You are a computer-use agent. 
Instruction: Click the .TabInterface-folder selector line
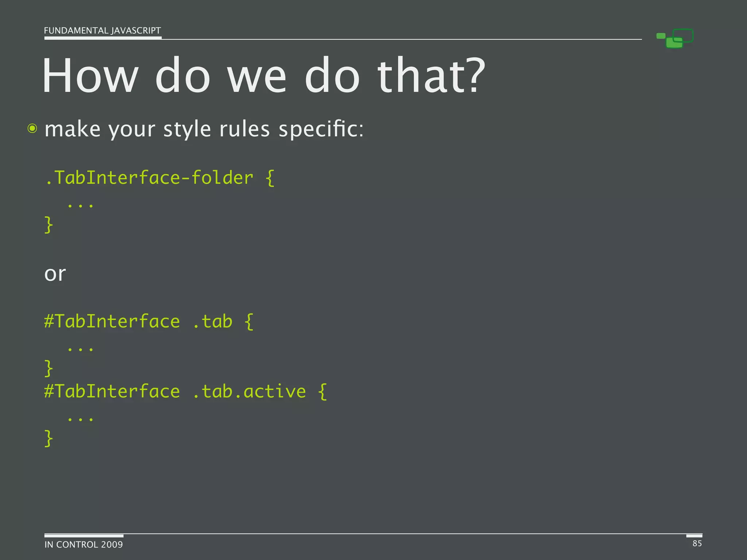(159, 178)
